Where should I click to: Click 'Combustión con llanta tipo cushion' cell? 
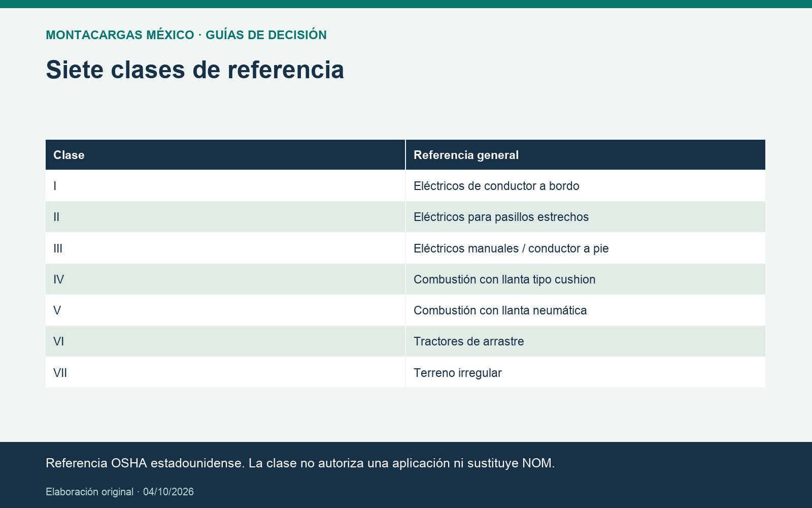click(x=586, y=279)
